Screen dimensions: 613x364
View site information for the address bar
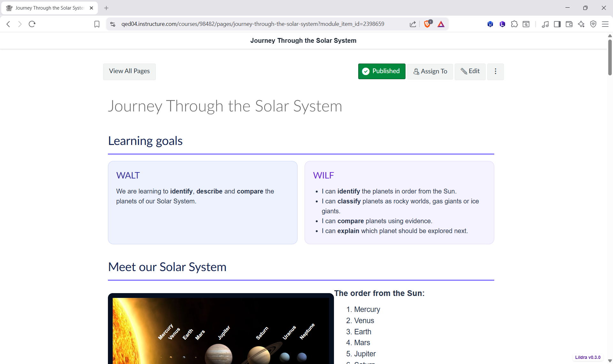(x=113, y=24)
